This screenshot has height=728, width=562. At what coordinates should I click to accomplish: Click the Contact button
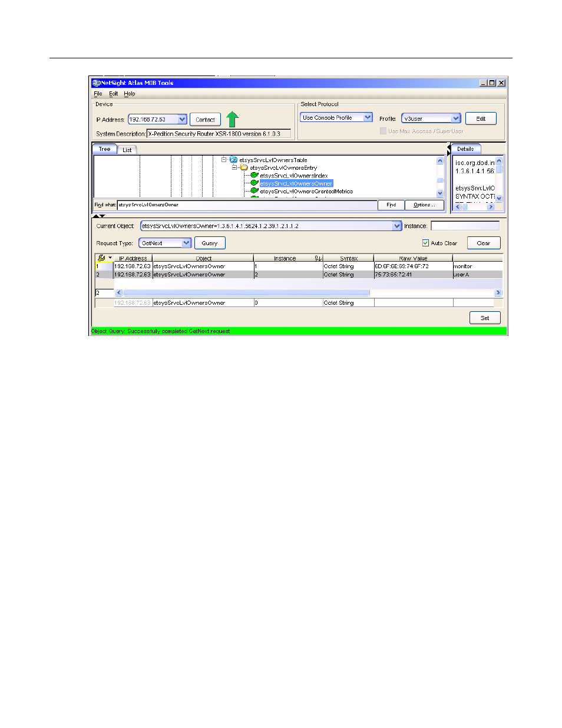point(205,120)
